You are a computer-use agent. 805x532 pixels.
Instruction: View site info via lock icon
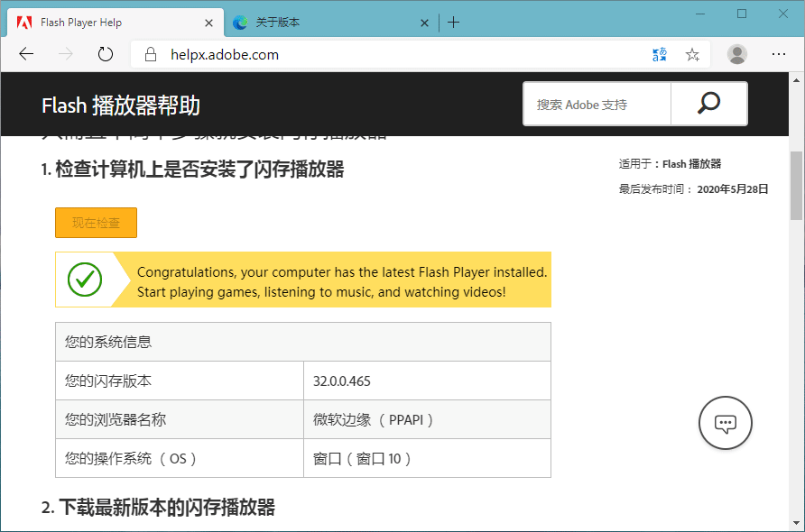(x=150, y=54)
